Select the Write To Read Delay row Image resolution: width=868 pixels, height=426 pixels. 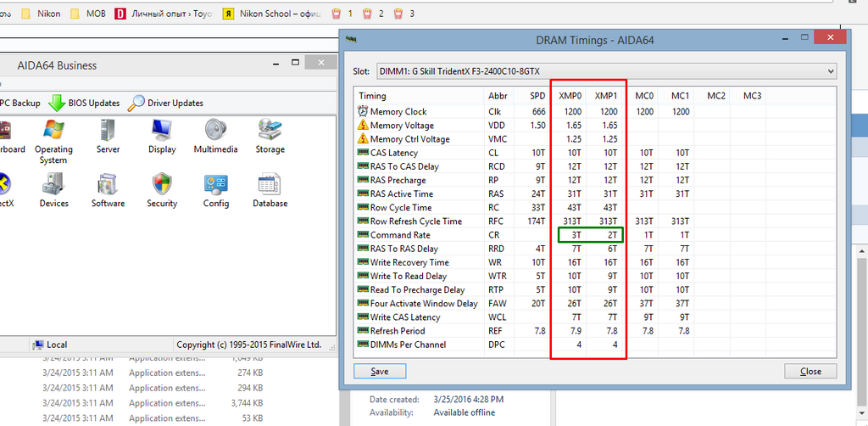click(595, 276)
